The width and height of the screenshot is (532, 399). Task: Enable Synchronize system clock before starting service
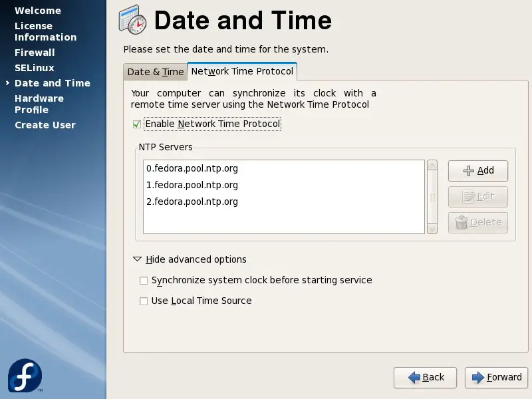pos(144,281)
